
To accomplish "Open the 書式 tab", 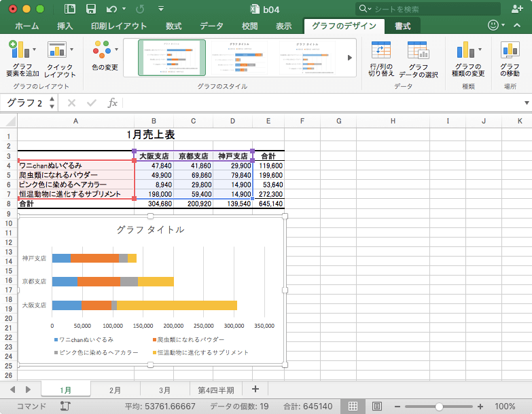I will (x=403, y=26).
